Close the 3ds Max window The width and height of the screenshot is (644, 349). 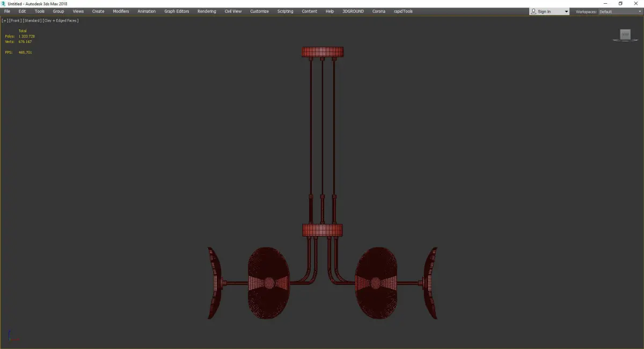click(x=635, y=4)
